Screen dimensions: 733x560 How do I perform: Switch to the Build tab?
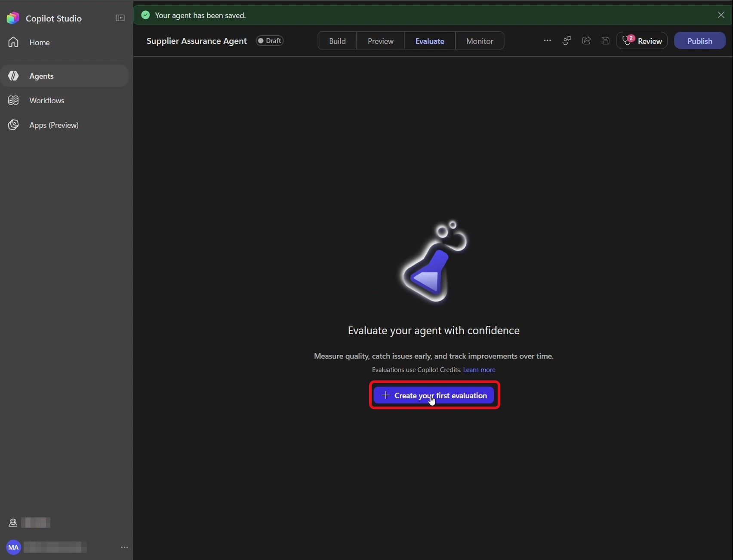point(337,41)
